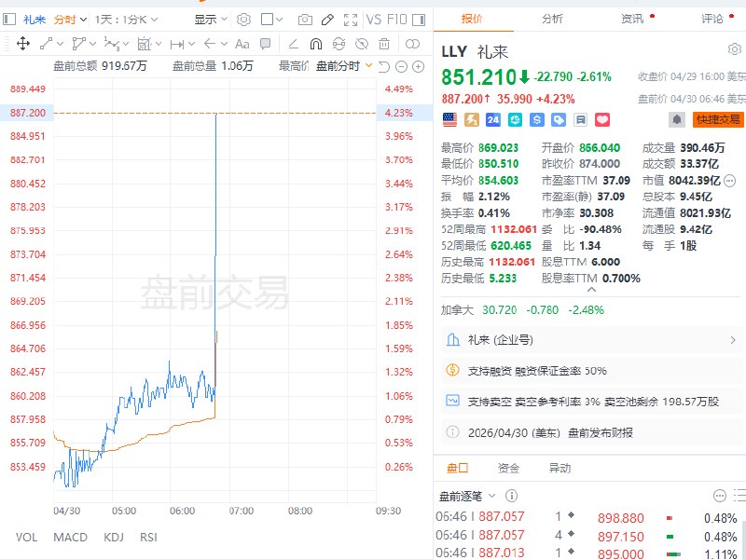Take a chart screenshot with camera icon
The height and width of the screenshot is (560, 746).
(x=305, y=20)
